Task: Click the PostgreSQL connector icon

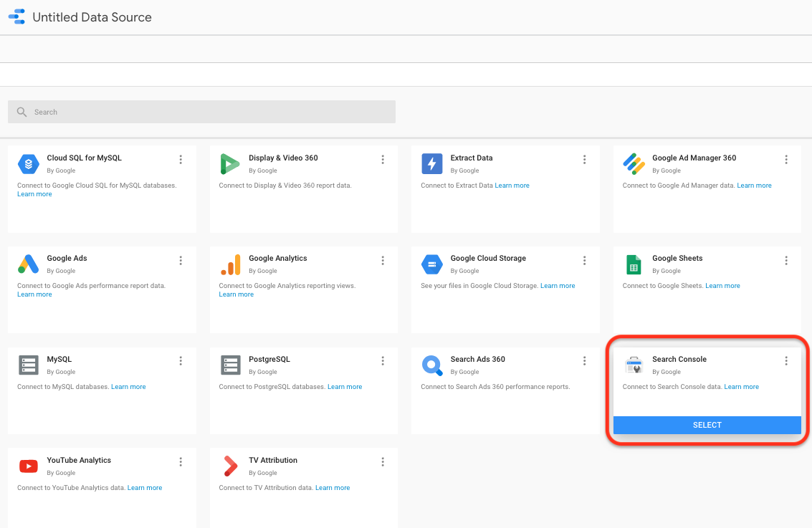Action: tap(230, 365)
